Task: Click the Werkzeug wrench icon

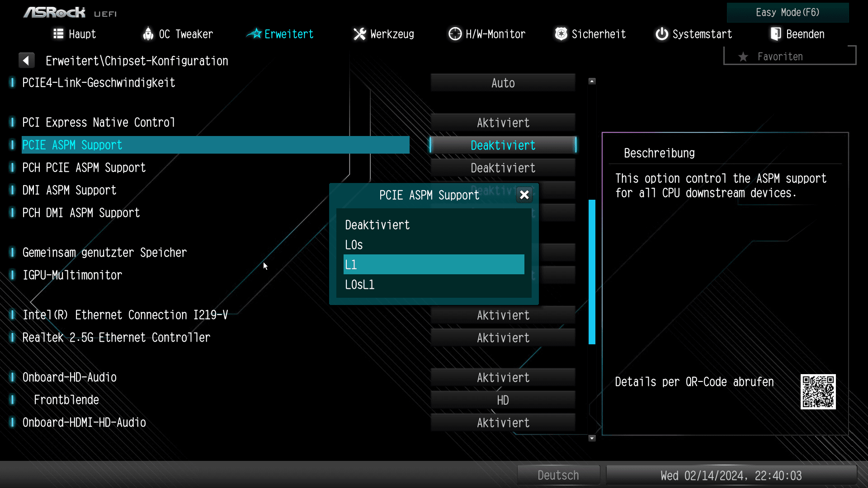Action: (359, 34)
